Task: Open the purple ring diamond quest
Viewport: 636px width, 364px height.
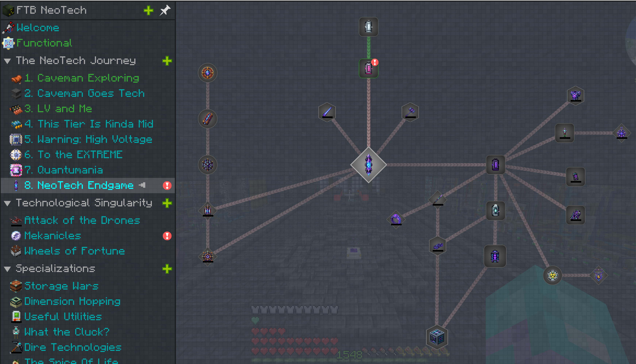Action: pyautogui.click(x=396, y=219)
